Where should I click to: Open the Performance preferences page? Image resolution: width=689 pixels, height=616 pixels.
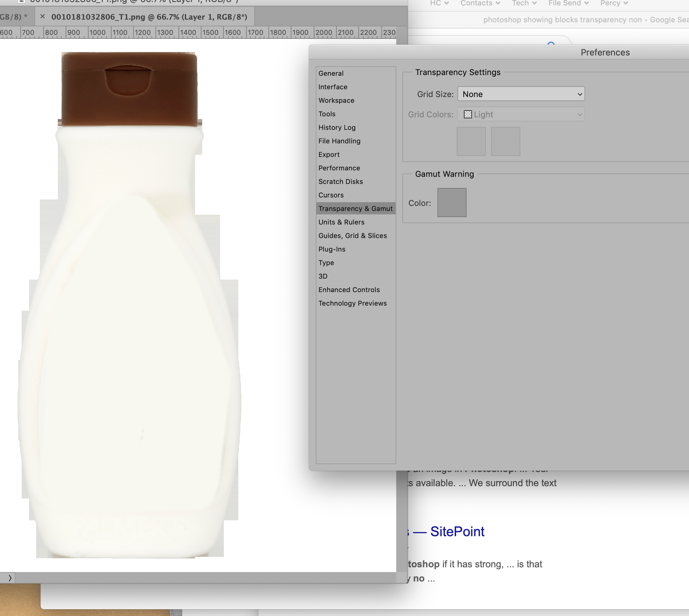point(339,168)
